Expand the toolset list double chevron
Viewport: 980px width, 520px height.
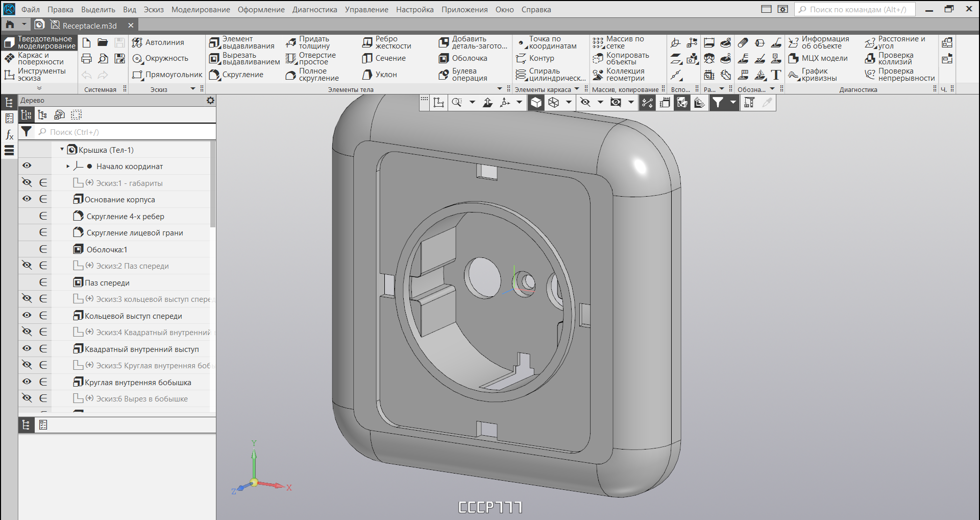39,88
